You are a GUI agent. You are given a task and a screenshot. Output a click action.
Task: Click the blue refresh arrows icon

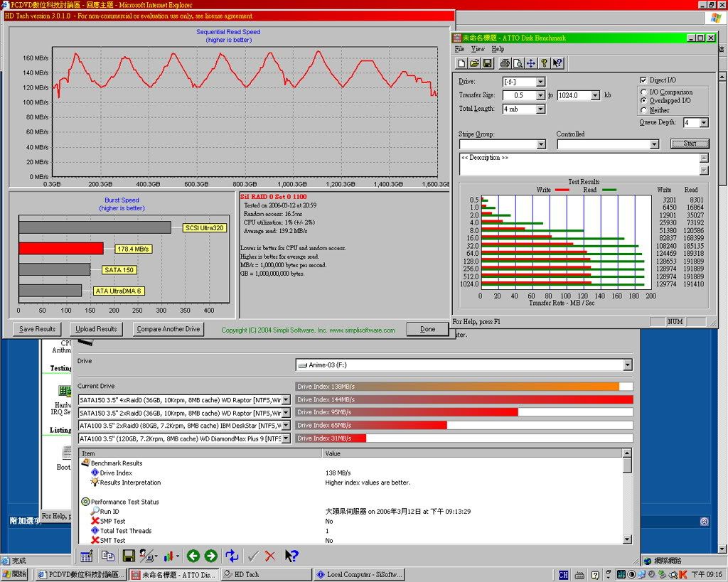coord(232,556)
